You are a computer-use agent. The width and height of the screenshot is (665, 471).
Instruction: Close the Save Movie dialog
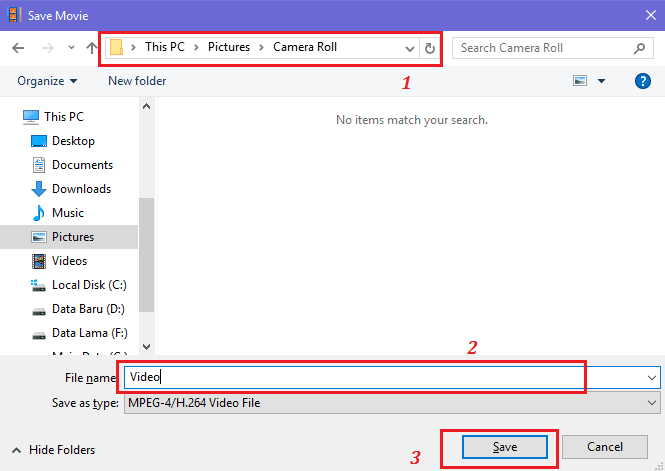(651, 15)
